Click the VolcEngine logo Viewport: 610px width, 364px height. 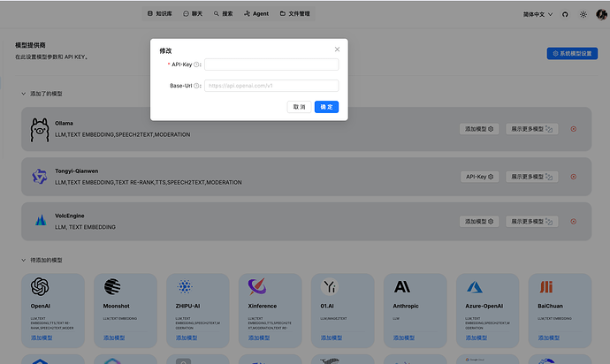point(41,221)
